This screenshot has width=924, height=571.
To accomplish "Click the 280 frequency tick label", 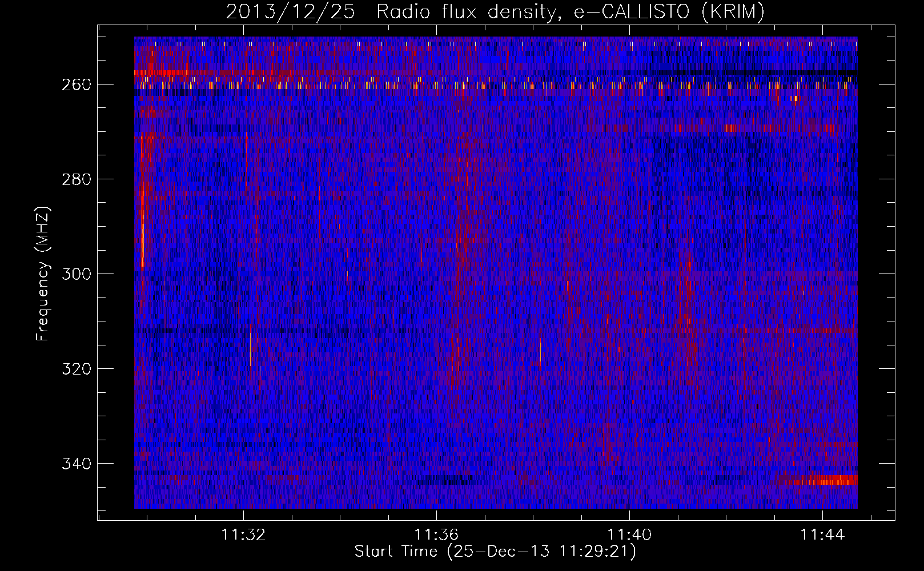I will [x=76, y=179].
